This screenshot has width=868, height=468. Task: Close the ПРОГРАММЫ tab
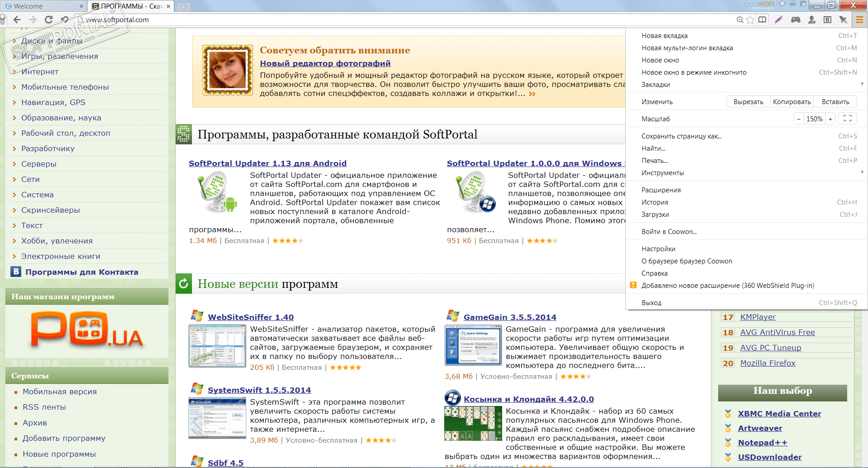click(x=168, y=6)
